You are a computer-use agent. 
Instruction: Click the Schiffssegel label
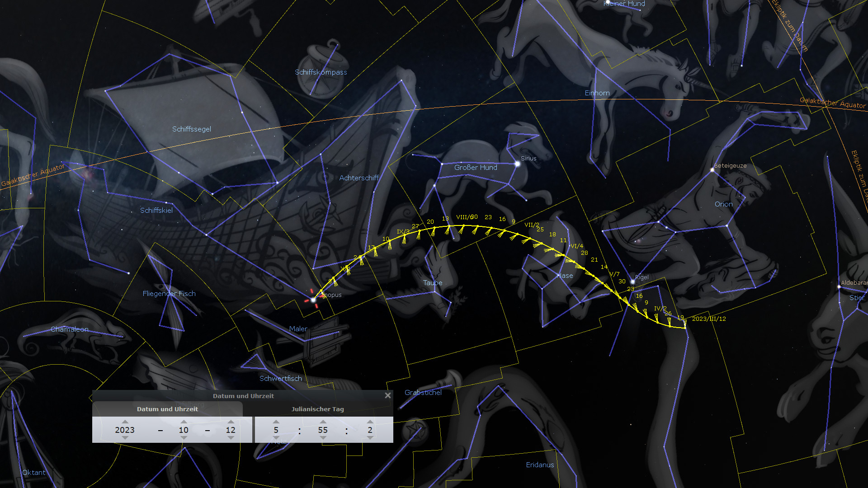pos(192,129)
